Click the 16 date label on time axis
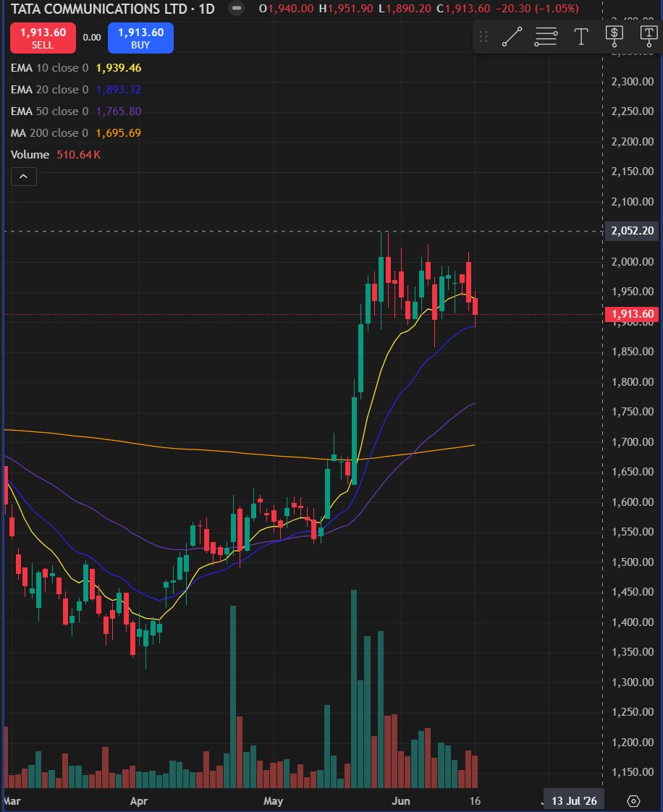The image size is (663, 812). point(475,800)
